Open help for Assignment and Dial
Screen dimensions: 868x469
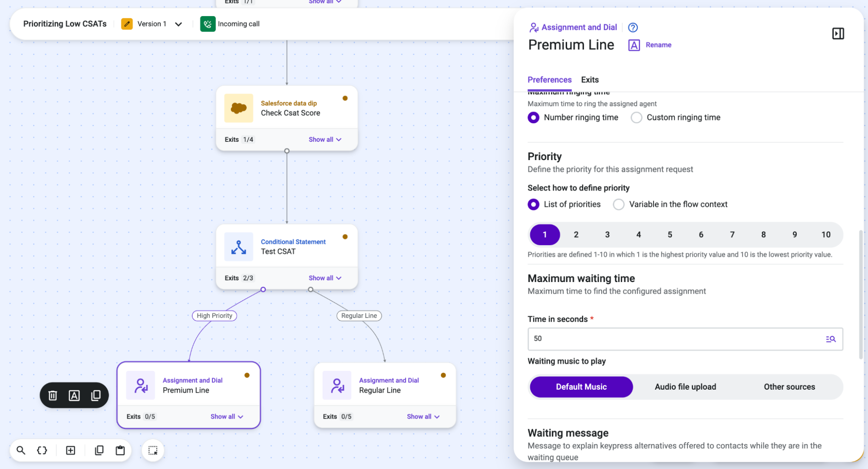click(633, 27)
